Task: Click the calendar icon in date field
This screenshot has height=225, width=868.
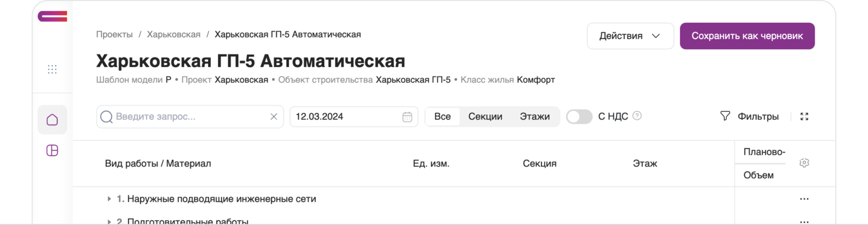Action: (407, 117)
